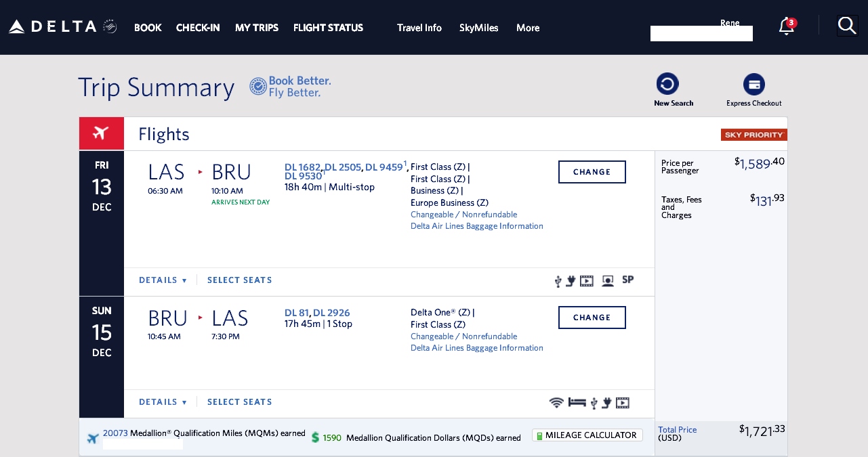Open the More navigation dropdown
The image size is (868, 457).
tap(528, 28)
